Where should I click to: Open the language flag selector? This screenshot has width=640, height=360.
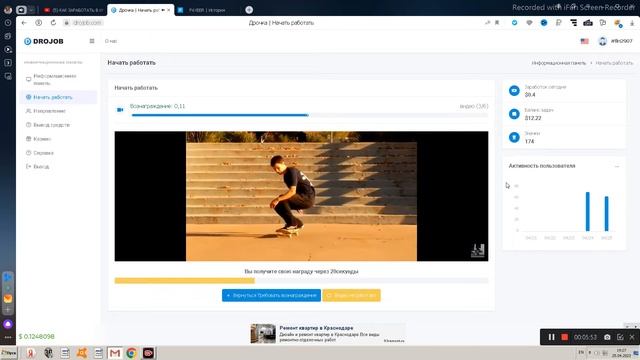click(x=584, y=41)
